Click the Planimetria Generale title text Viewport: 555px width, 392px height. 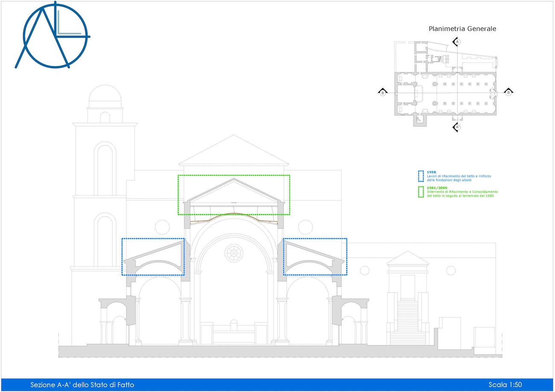(462, 29)
